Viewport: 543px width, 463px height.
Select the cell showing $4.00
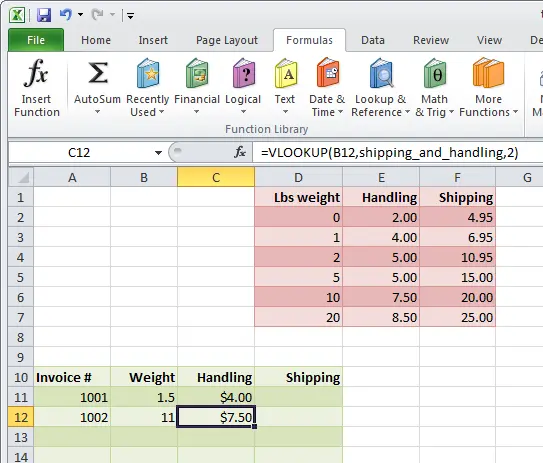[216, 397]
